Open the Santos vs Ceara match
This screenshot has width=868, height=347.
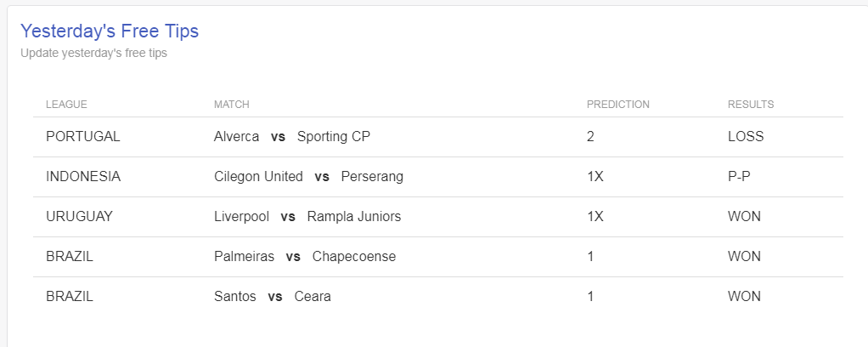(273, 297)
